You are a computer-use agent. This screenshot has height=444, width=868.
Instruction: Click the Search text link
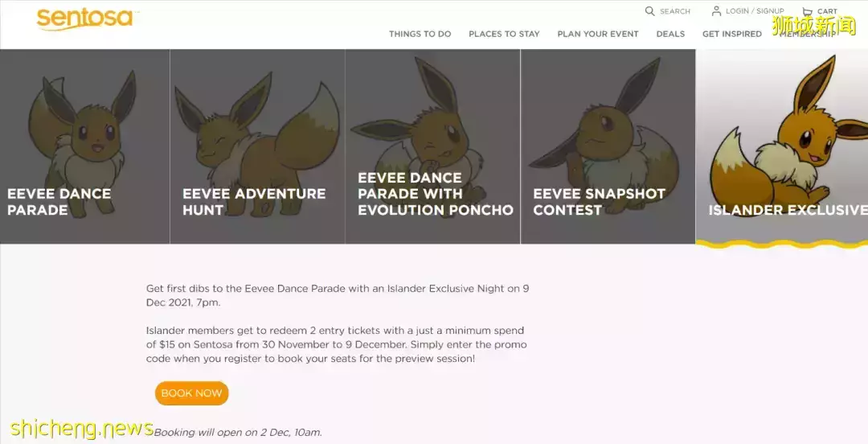pos(674,11)
